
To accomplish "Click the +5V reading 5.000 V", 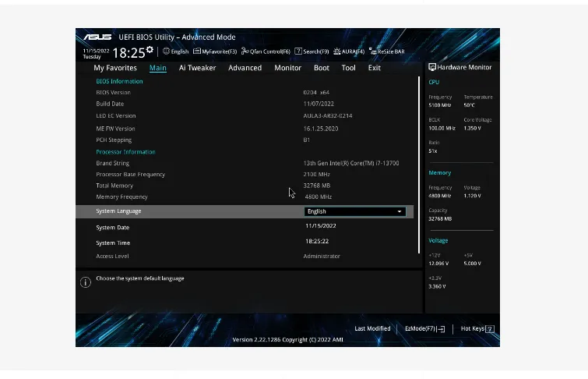I will [x=473, y=264].
